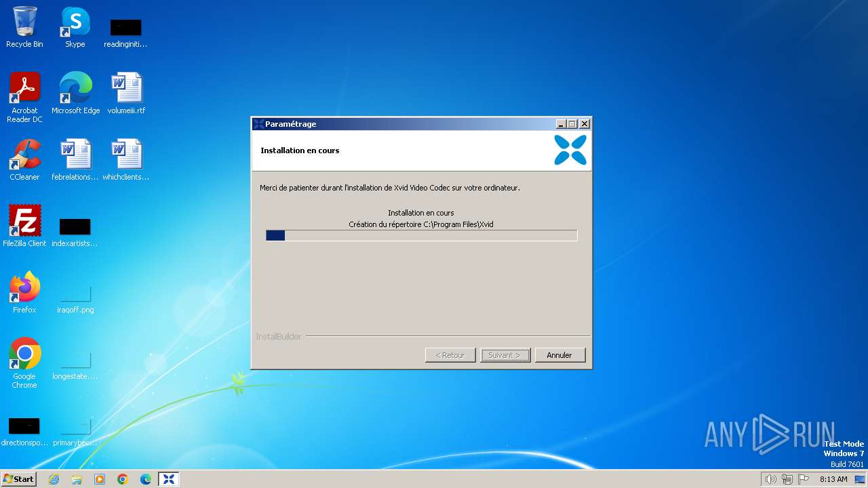868x488 pixels.
Task: Open the Skype desktop shortcut
Action: click(x=75, y=27)
